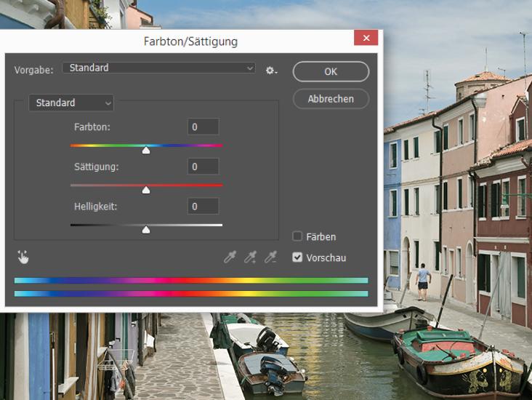Click the Abbrechen button
The width and height of the screenshot is (532, 400).
tap(331, 99)
